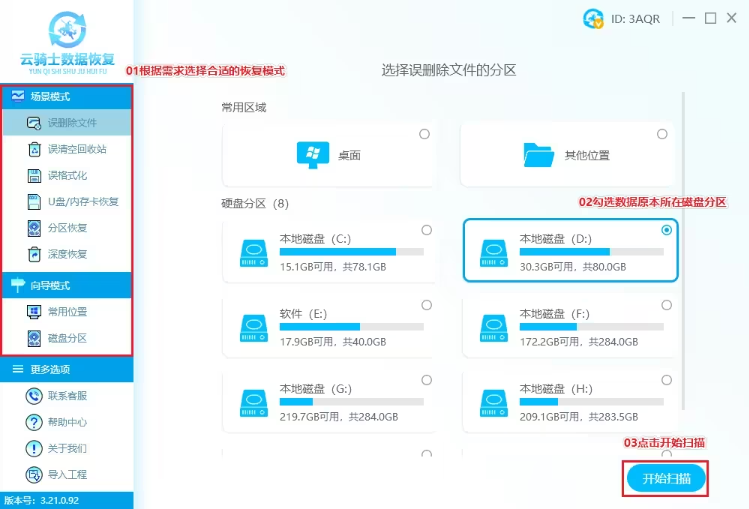
Task: Click the 209.1GB可用，共283.5GB text
Action: 579,417
